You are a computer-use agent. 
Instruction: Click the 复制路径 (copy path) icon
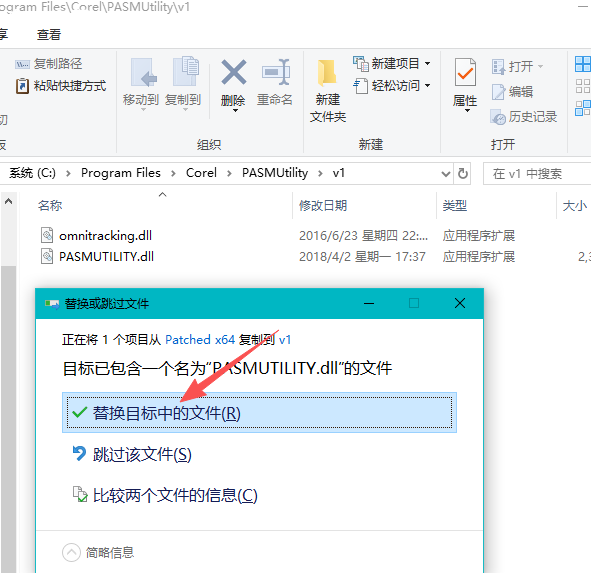pyautogui.click(x=22, y=64)
